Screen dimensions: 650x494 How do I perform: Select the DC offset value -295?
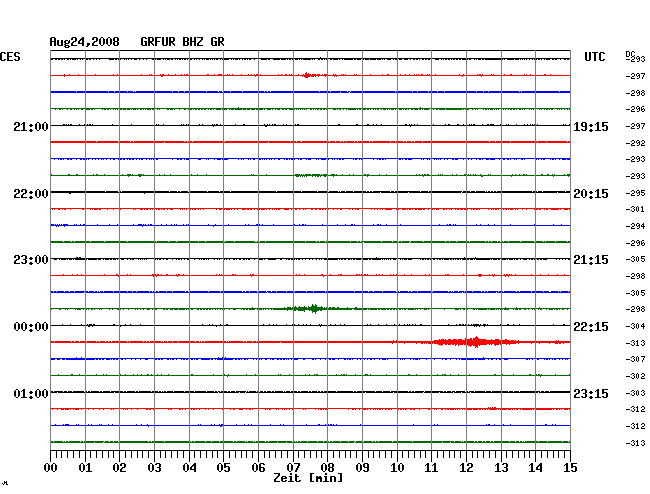635,193
